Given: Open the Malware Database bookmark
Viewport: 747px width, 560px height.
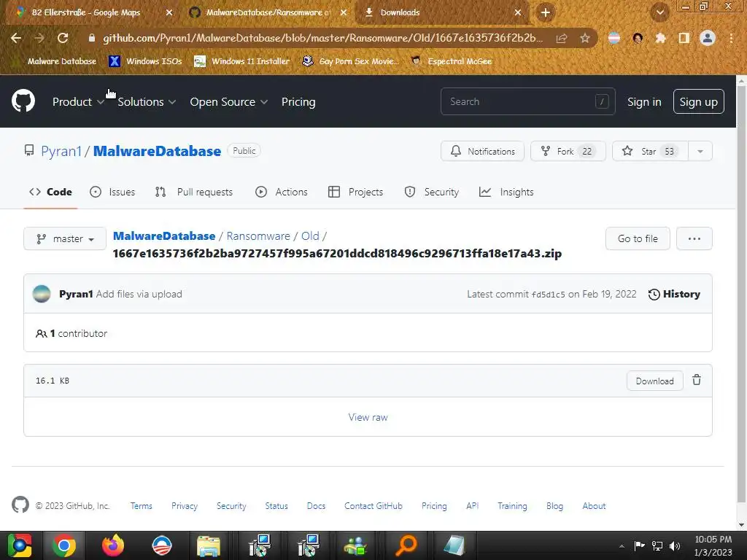Looking at the screenshot, I should tap(55, 61).
